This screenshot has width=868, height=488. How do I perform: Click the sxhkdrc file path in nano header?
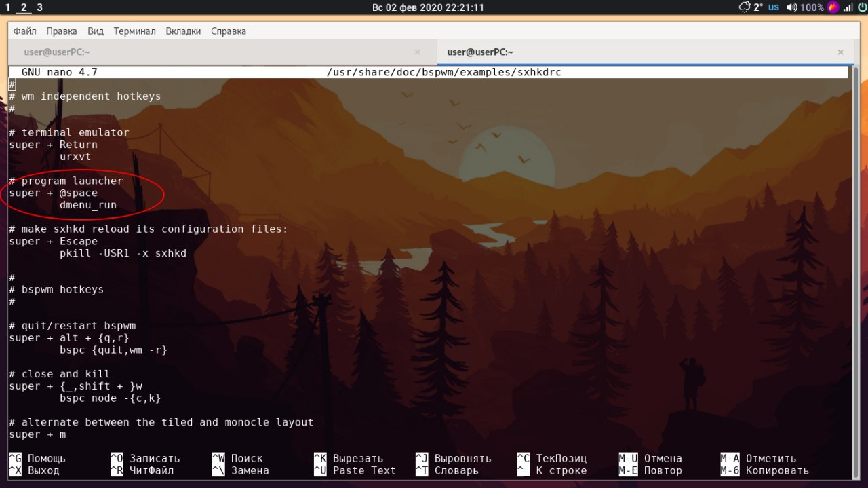coord(443,72)
